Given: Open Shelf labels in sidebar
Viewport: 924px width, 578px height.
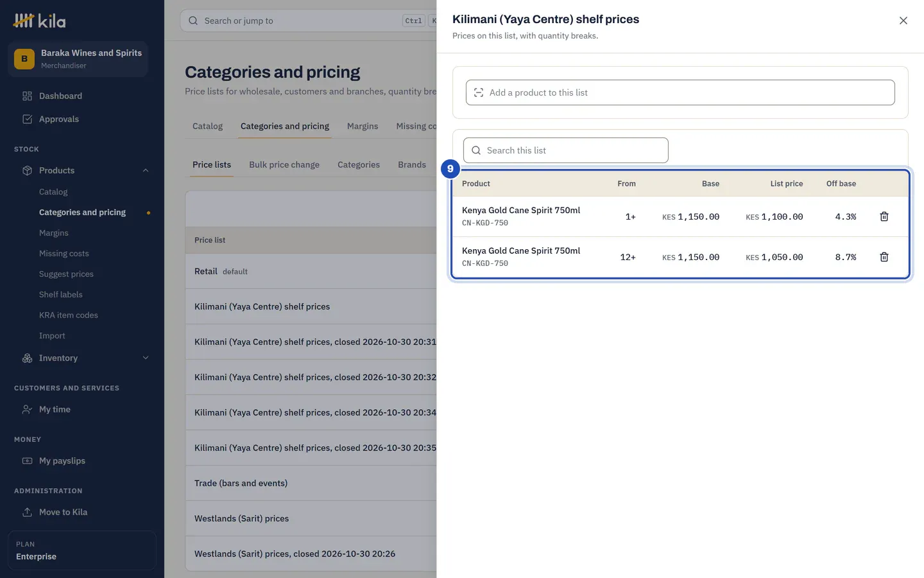Looking at the screenshot, I should (x=61, y=294).
